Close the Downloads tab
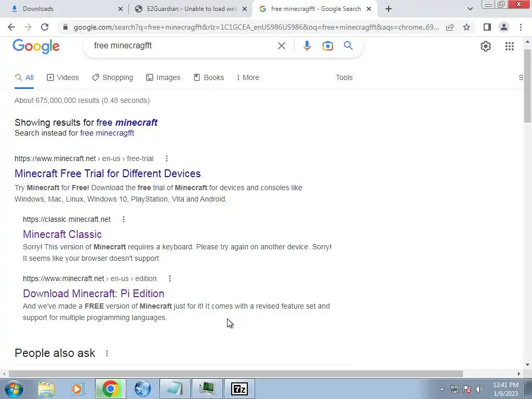The height and width of the screenshot is (399, 532). tap(121, 9)
